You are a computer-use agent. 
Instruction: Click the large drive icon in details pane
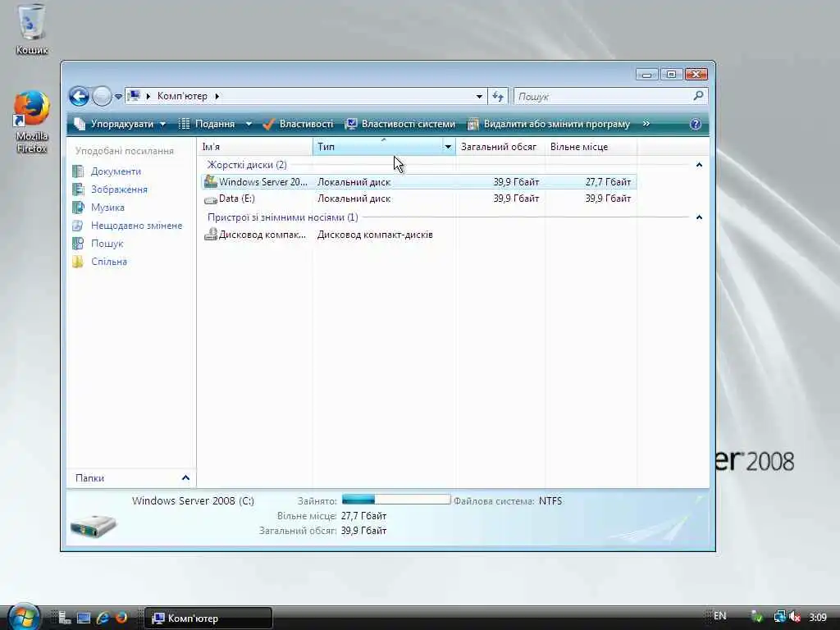coord(94,525)
